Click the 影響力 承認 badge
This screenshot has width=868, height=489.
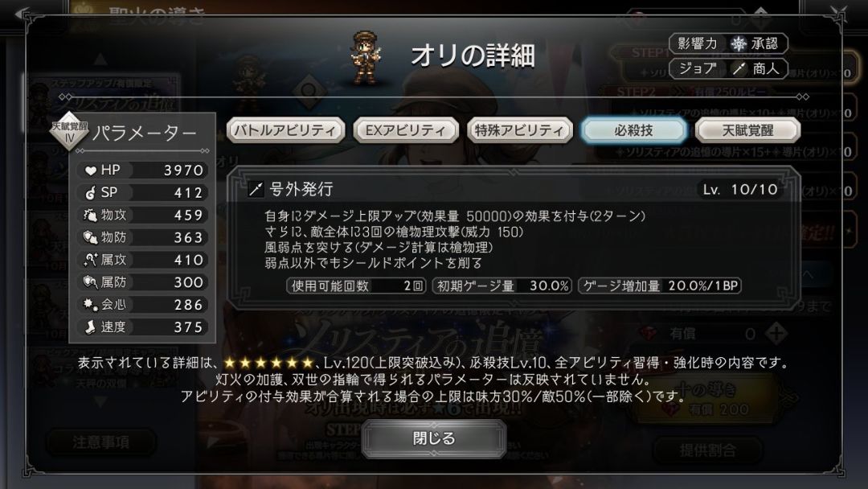(x=728, y=43)
